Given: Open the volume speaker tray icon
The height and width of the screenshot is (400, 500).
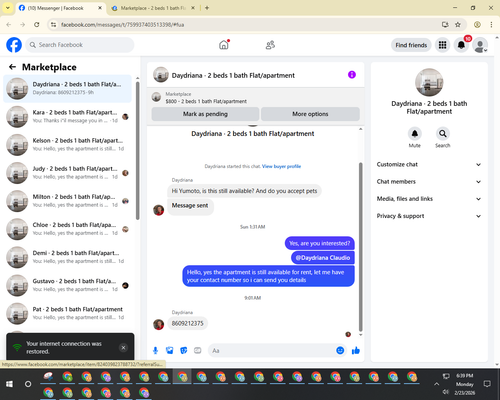Looking at the screenshot, I should click(x=446, y=392).
